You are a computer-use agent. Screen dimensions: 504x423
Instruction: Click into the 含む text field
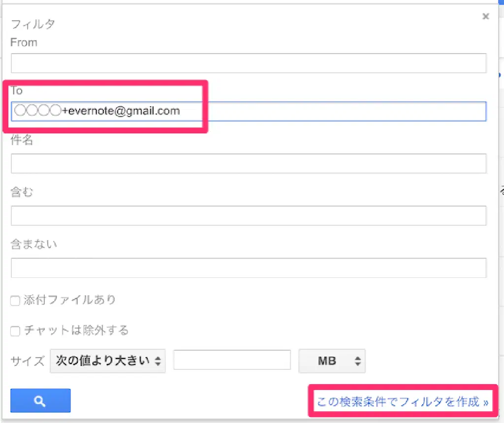pyautogui.click(x=249, y=215)
